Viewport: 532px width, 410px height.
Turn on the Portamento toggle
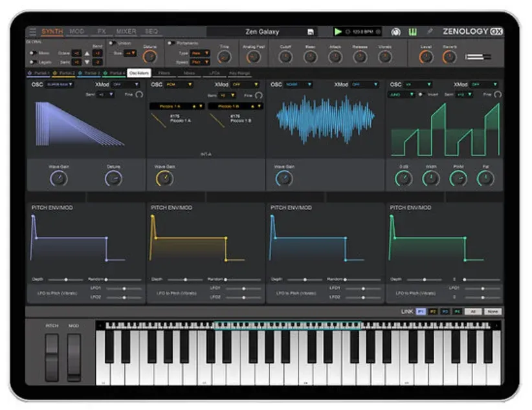[171, 43]
